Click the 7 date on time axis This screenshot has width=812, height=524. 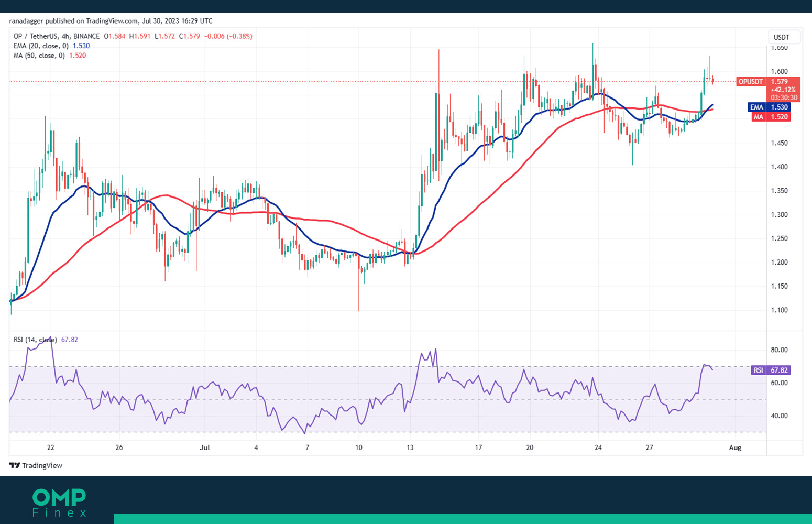click(x=308, y=447)
